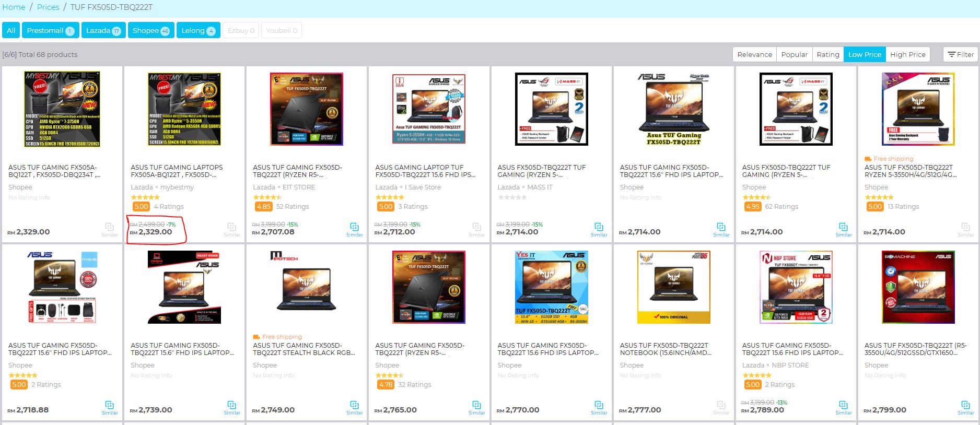980x425 pixels.
Task: Go to Home via breadcrumb
Action: [x=14, y=7]
